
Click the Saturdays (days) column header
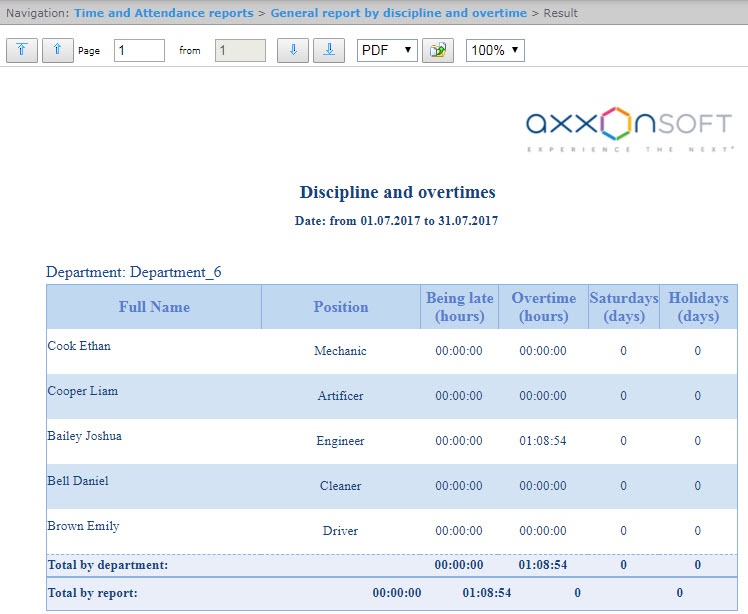pyautogui.click(x=623, y=307)
